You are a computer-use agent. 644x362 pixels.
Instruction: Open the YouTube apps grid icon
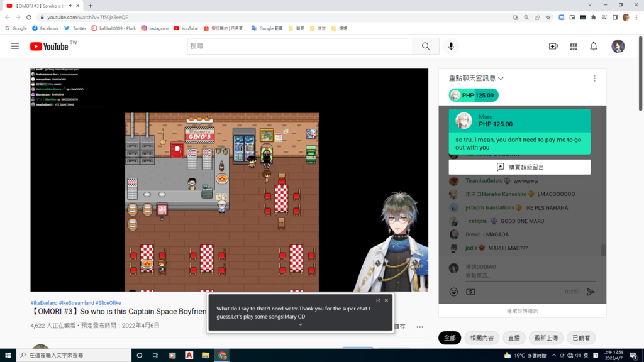pyautogui.click(x=574, y=47)
